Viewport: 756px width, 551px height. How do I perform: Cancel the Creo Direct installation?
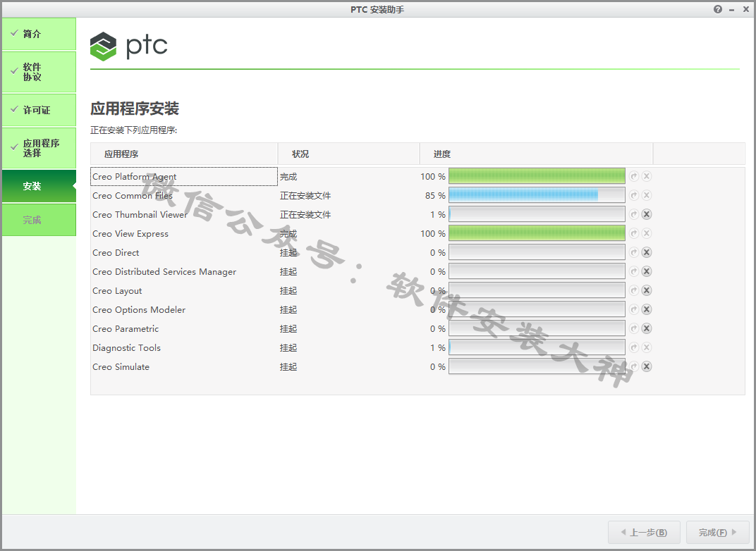646,252
